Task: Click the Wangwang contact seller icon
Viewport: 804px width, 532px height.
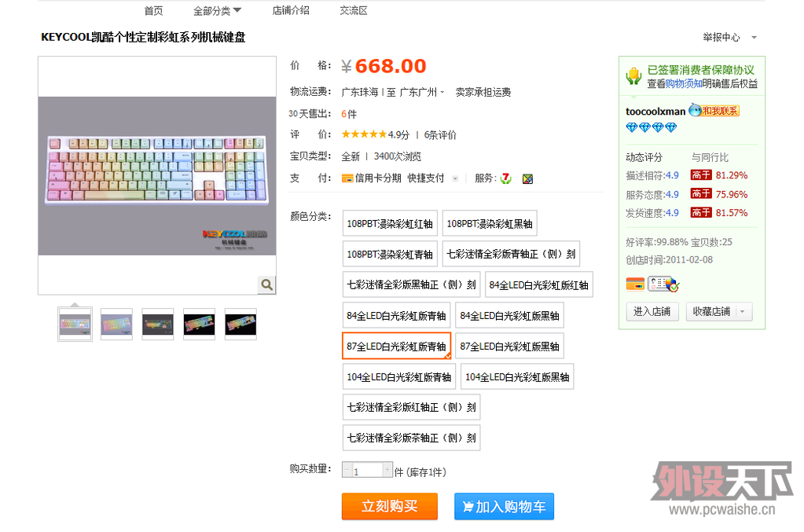Action: pyautogui.click(x=714, y=110)
